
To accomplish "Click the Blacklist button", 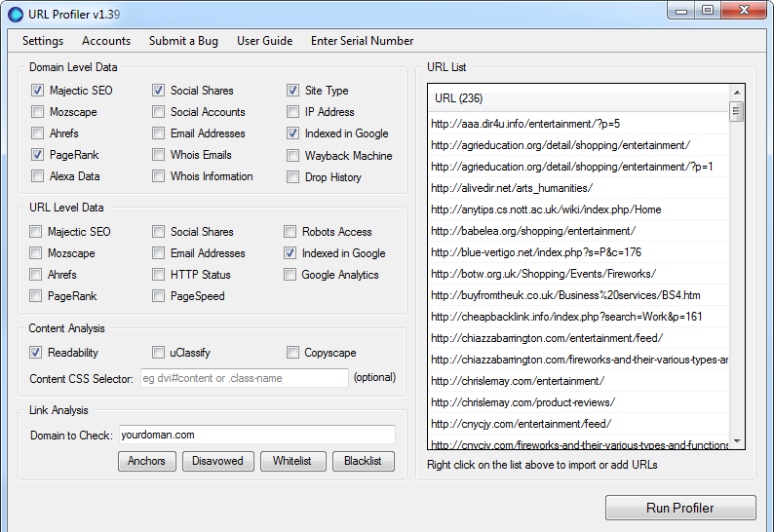I will tap(363, 461).
